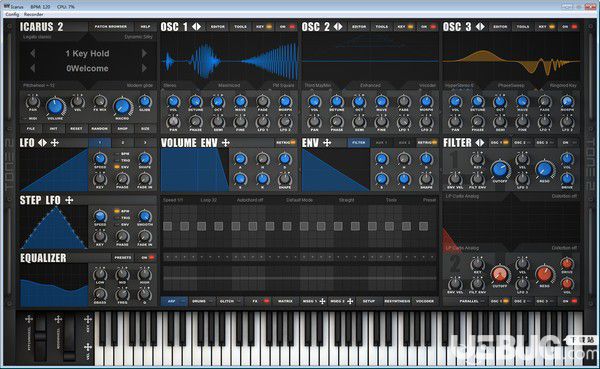Click the MSEG 2 cross-arrows modulation icon

pyautogui.click(x=350, y=302)
